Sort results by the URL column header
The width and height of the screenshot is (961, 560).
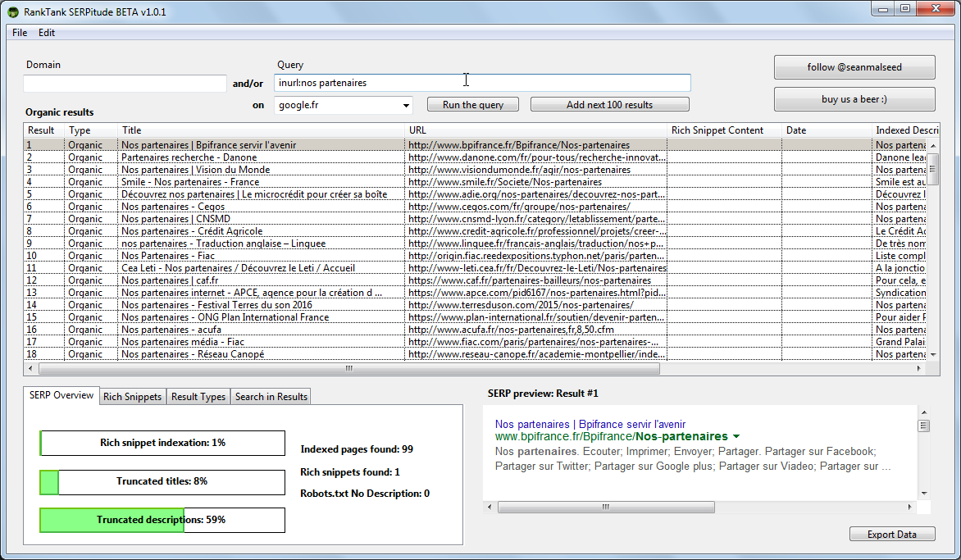click(535, 130)
